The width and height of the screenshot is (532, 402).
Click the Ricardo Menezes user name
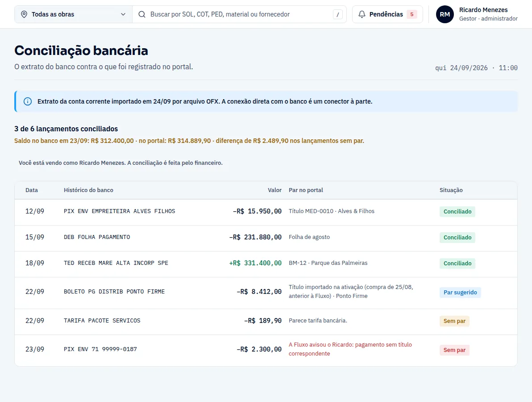coord(483,10)
